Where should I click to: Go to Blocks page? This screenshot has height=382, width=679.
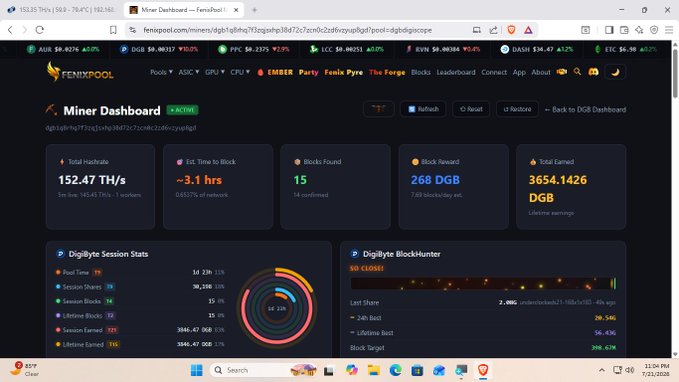click(x=420, y=72)
